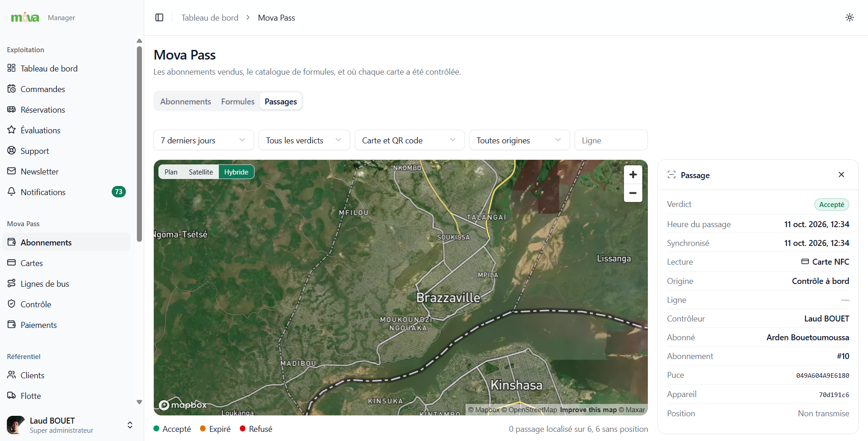Open Carte et QR code dropdown

click(410, 140)
